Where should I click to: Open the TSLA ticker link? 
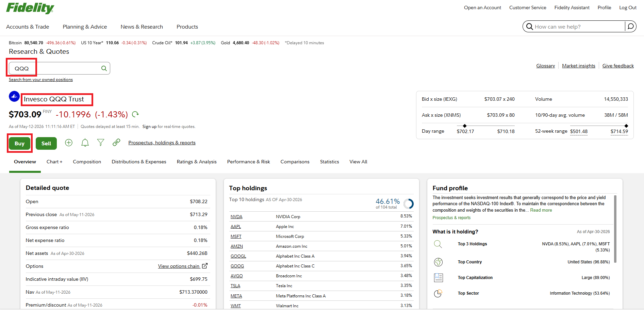coord(235,286)
